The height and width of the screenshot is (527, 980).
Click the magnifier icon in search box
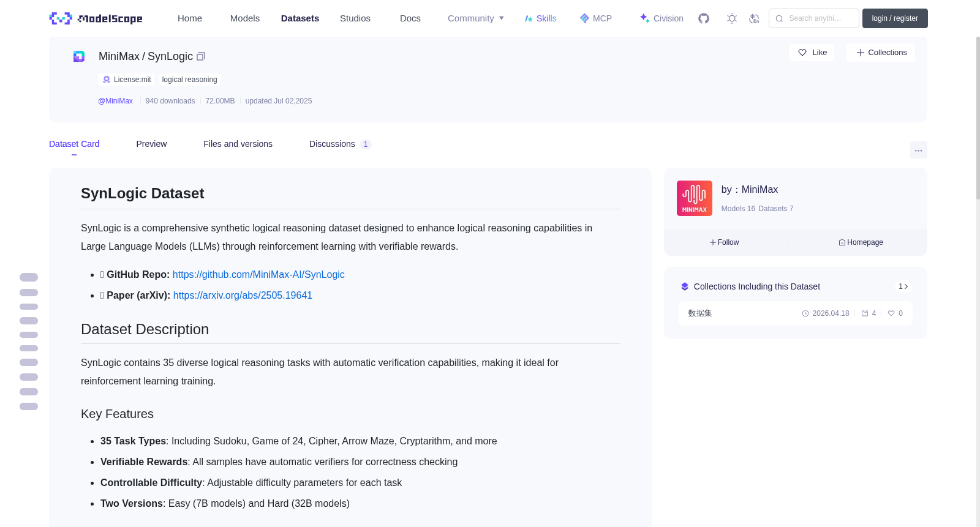[x=779, y=18]
